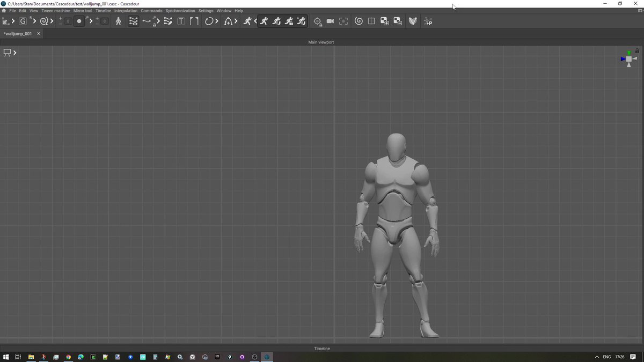The width and height of the screenshot is (644, 362).
Task: Click the checkerboard with plus icon
Action: click(x=385, y=21)
